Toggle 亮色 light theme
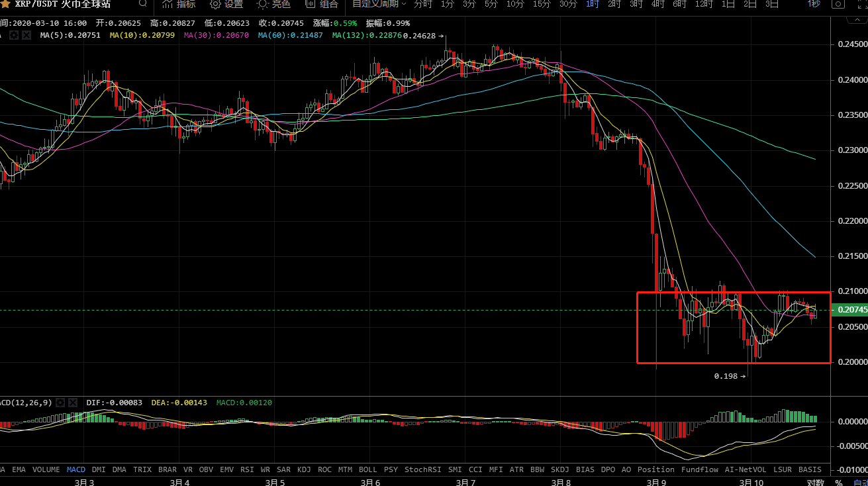The height and width of the screenshot is (486, 868). point(273,4)
